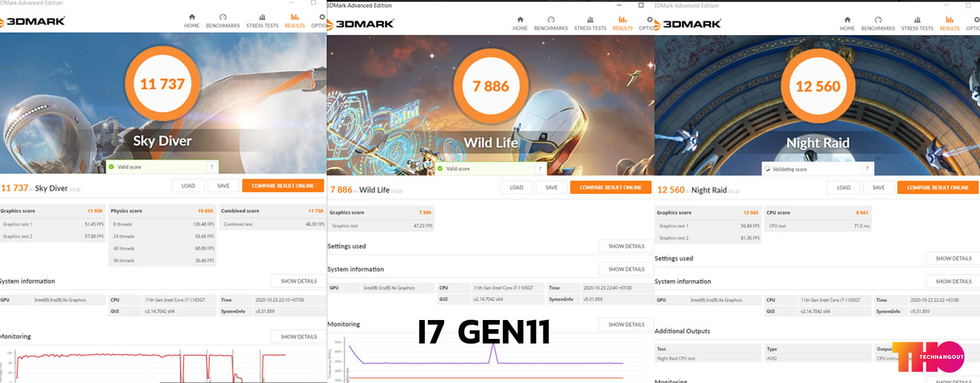Click the 11 737 score circle for Sky Diver
This screenshot has height=383, width=980.
163,84
